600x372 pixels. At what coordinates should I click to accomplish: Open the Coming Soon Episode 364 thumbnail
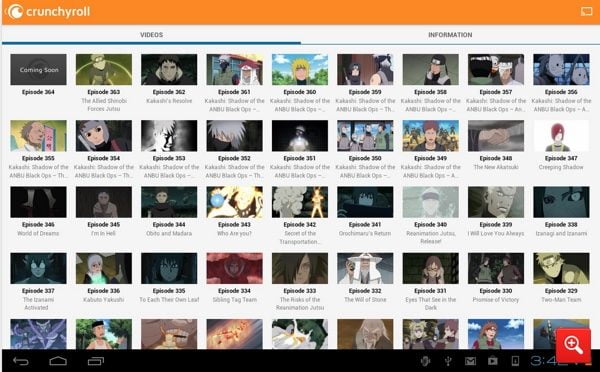pyautogui.click(x=38, y=69)
